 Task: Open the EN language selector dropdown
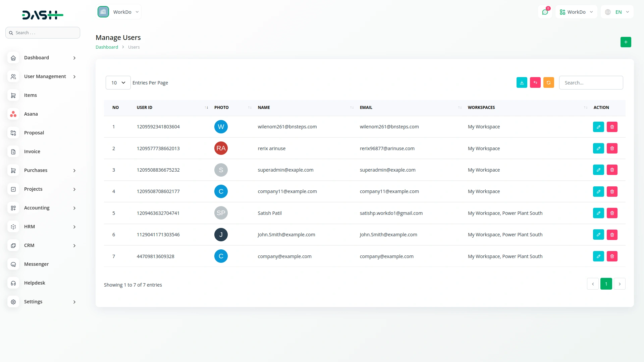click(617, 12)
